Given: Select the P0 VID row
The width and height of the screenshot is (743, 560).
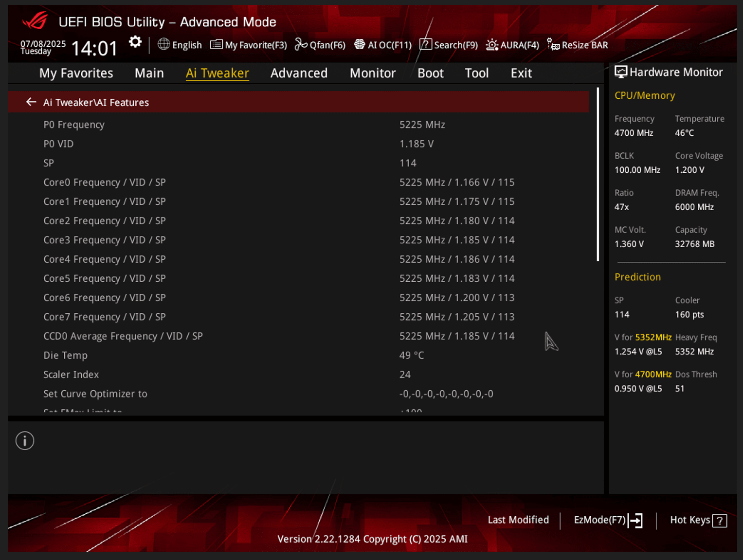Looking at the screenshot, I should 298,144.
